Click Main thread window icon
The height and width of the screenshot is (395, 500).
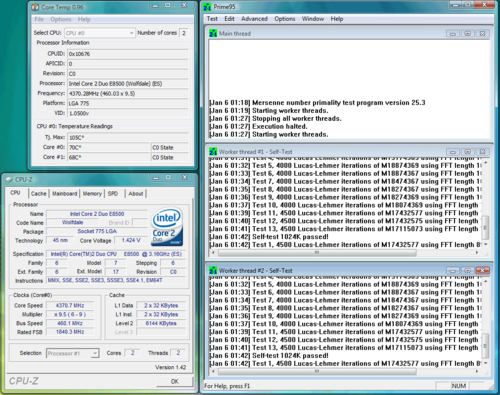213,33
